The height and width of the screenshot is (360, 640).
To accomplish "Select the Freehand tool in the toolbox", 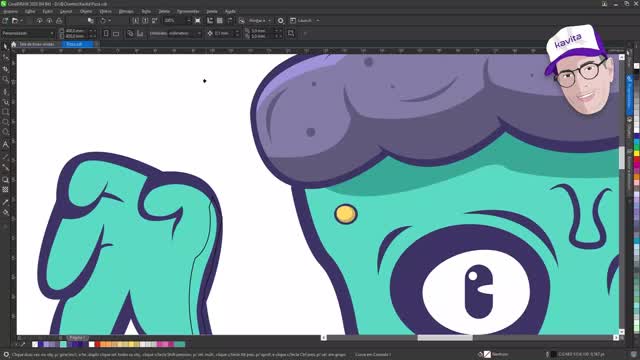I will [x=5, y=91].
